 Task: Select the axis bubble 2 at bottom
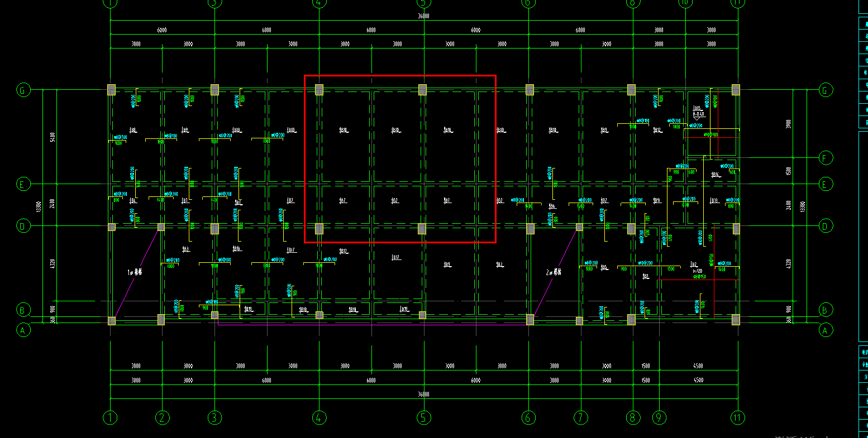(x=163, y=417)
